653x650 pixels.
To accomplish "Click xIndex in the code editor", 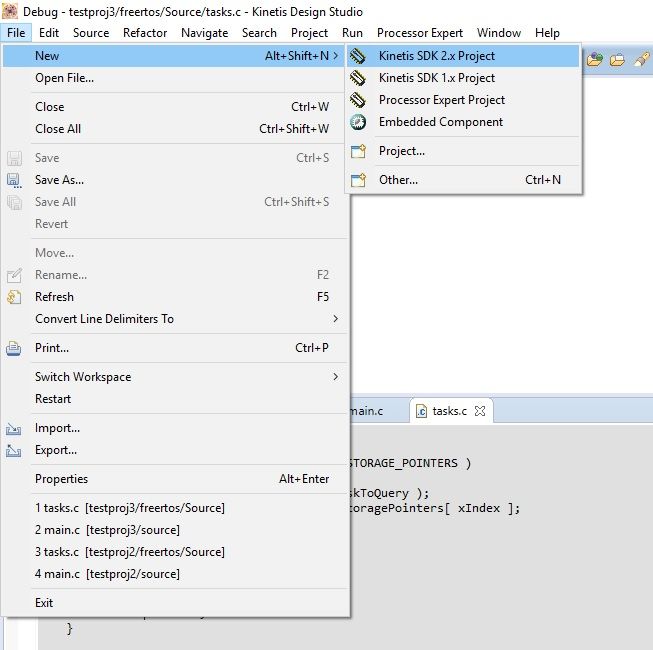I will [479, 508].
